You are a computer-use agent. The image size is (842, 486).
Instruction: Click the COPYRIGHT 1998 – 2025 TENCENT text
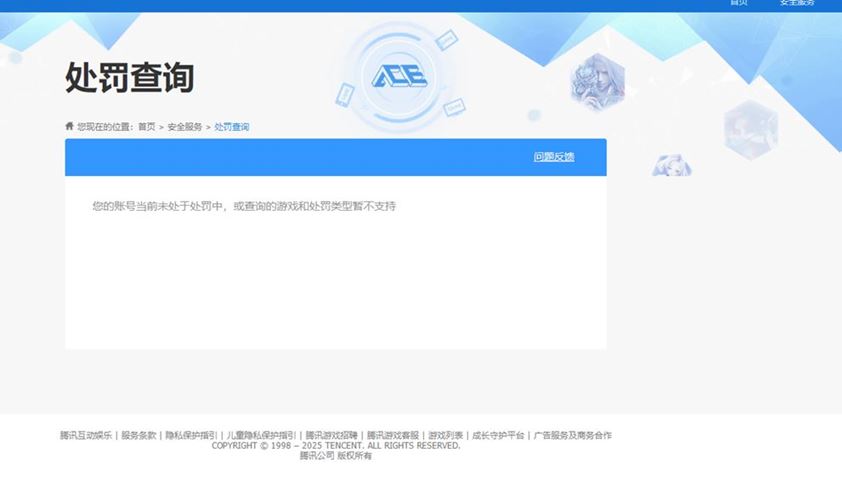point(336,445)
